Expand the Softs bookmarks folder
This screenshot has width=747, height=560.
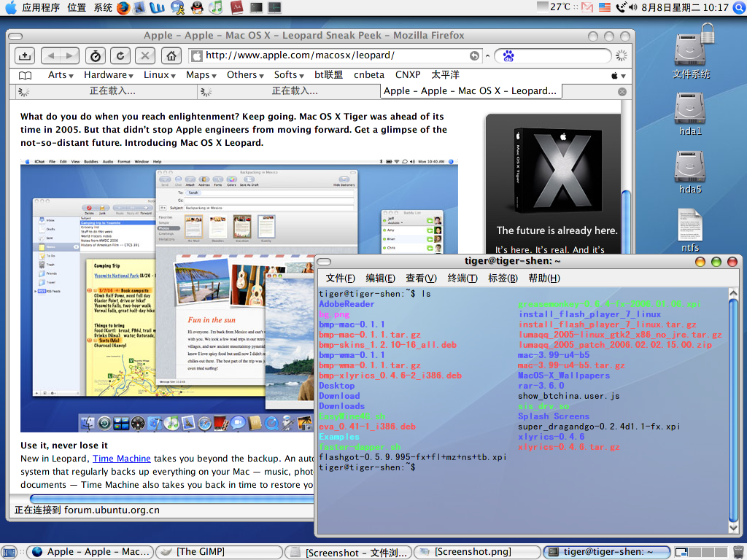click(x=289, y=75)
